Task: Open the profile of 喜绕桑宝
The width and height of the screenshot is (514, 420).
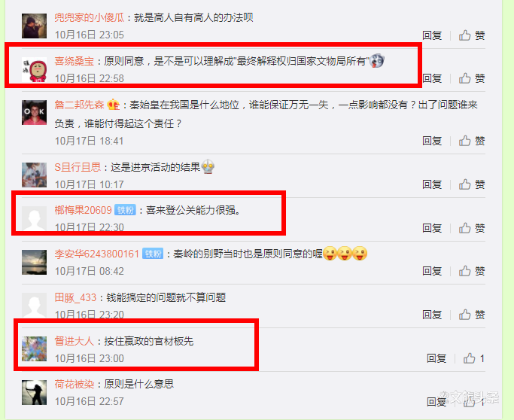Action: 74,61
